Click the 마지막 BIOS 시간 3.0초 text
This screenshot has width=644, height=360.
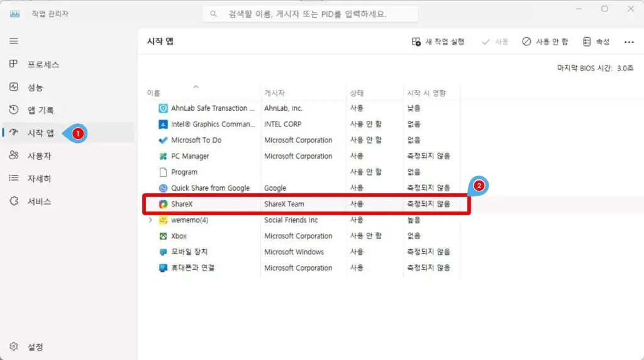(x=595, y=68)
